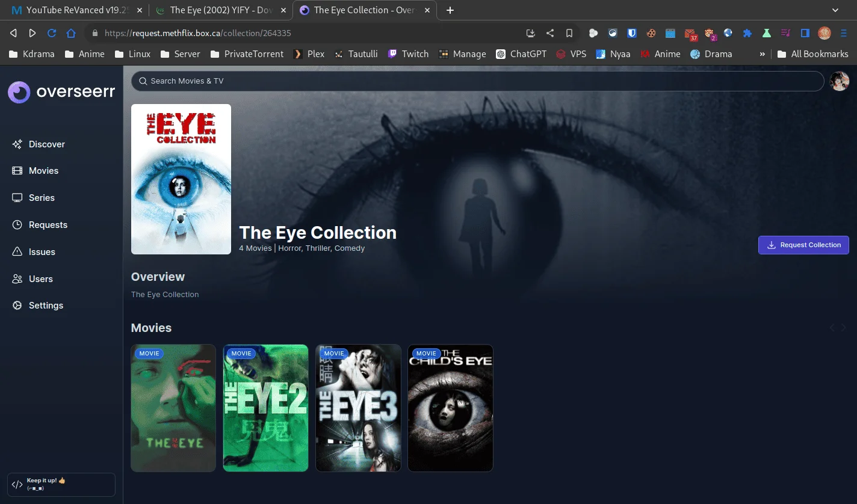This screenshot has width=857, height=504.
Task: Go to the browser home page
Action: [x=71, y=33]
